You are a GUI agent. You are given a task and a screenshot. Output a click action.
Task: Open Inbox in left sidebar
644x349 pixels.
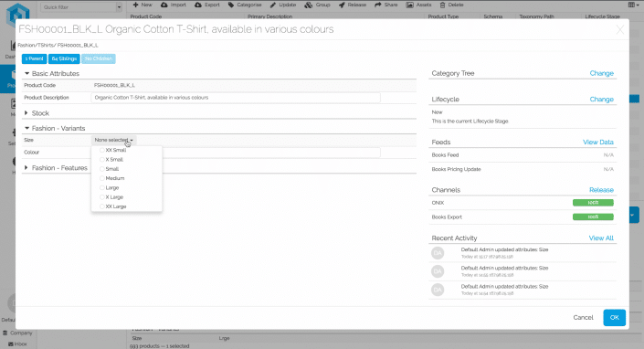(x=17, y=344)
